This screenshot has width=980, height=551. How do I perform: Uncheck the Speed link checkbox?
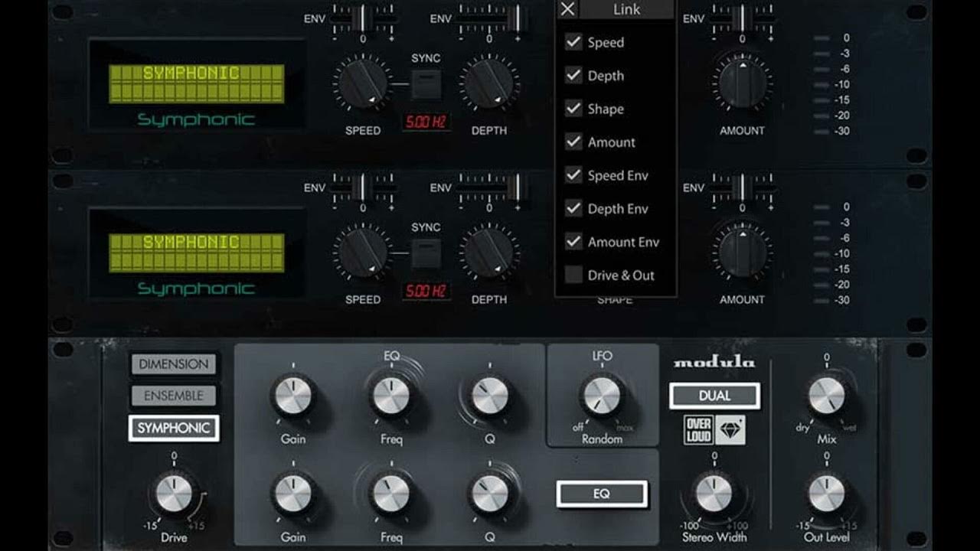pos(573,42)
